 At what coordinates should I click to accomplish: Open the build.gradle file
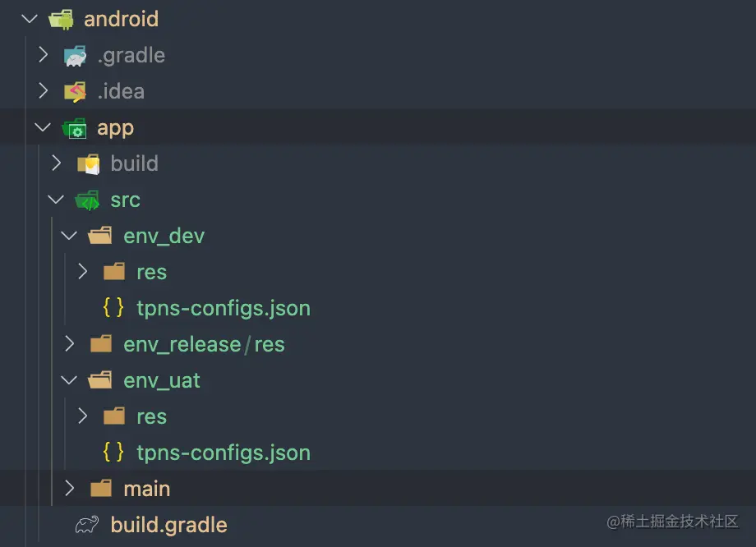[168, 525]
